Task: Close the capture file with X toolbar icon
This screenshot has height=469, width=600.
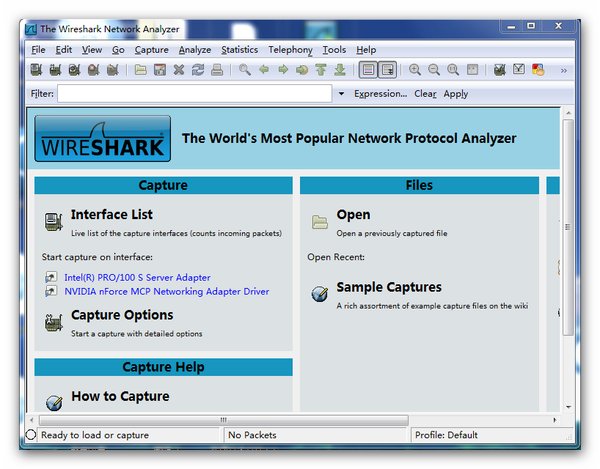Action: point(179,70)
